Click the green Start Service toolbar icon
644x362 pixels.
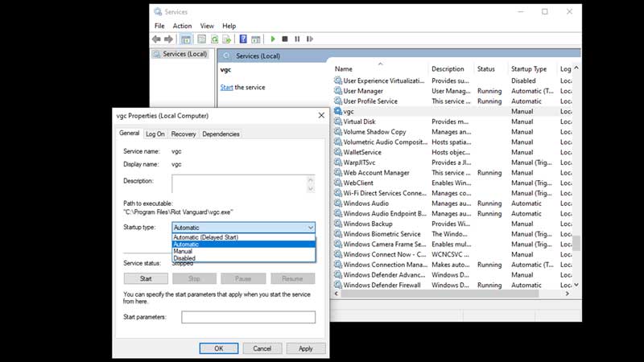[x=273, y=39]
